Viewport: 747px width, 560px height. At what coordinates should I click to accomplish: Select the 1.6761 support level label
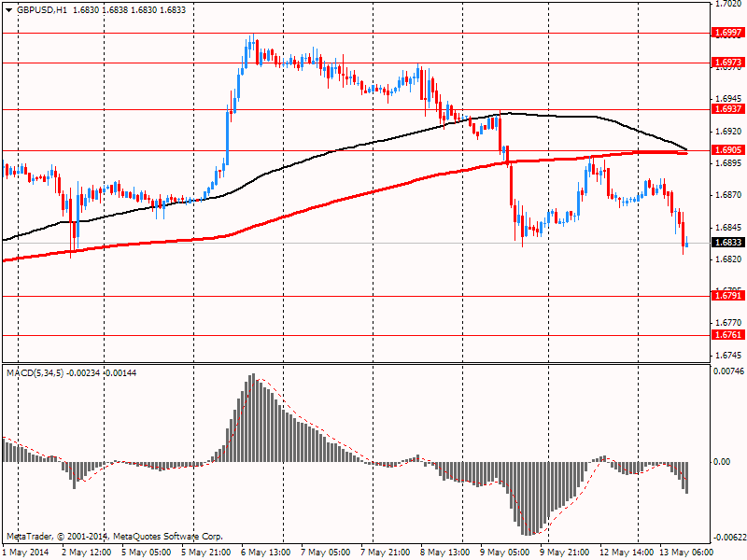[x=727, y=335]
